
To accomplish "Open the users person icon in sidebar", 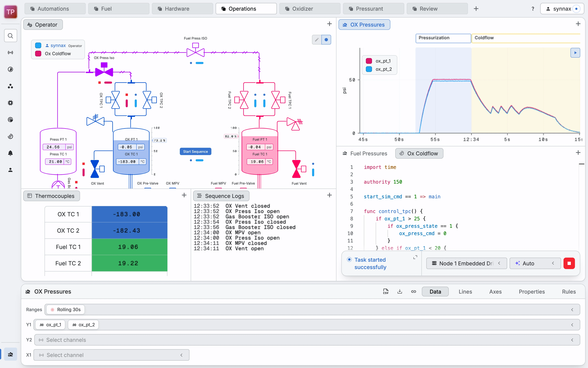I will click(x=10, y=170).
